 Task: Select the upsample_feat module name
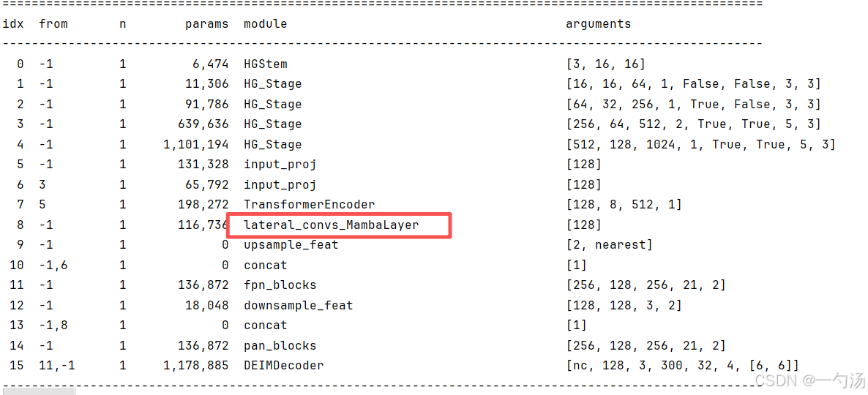291,244
